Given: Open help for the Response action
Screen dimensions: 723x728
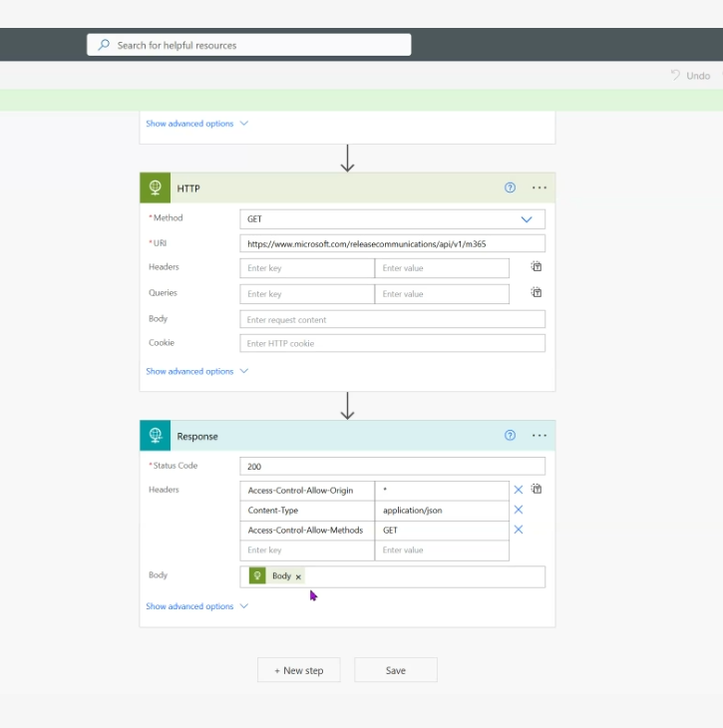Looking at the screenshot, I should pyautogui.click(x=510, y=435).
